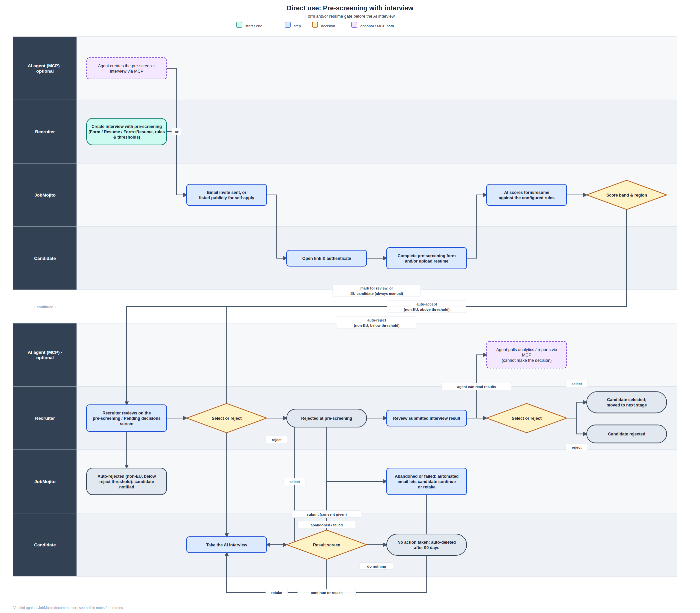Click the 'Candidate rejected' end node

click(x=626, y=434)
